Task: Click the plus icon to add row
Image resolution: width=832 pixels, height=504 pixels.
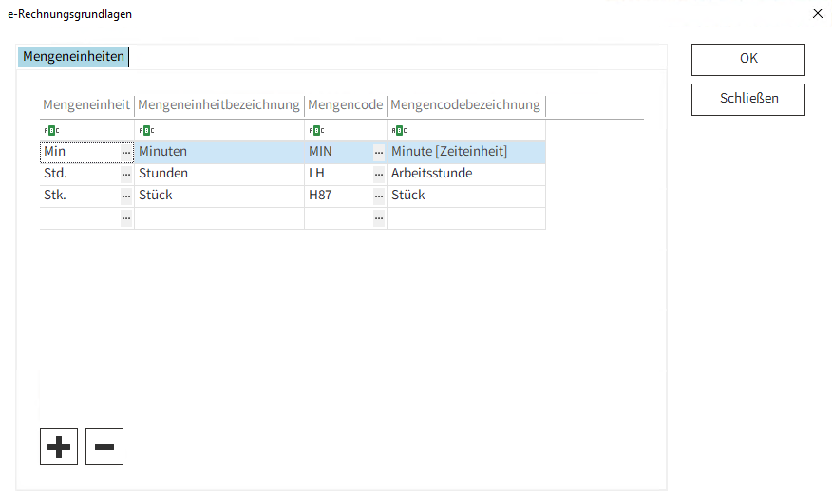Action: point(59,446)
